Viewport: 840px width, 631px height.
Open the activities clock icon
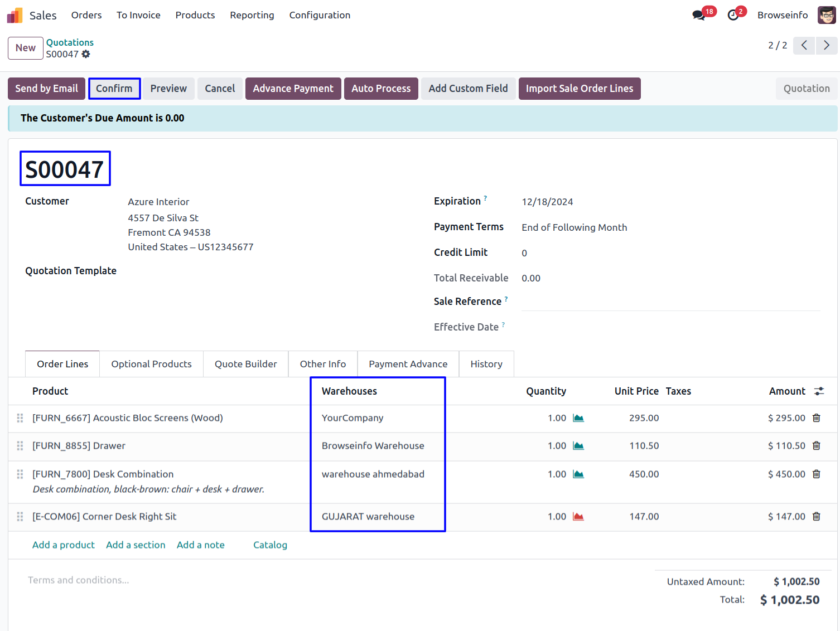point(733,15)
